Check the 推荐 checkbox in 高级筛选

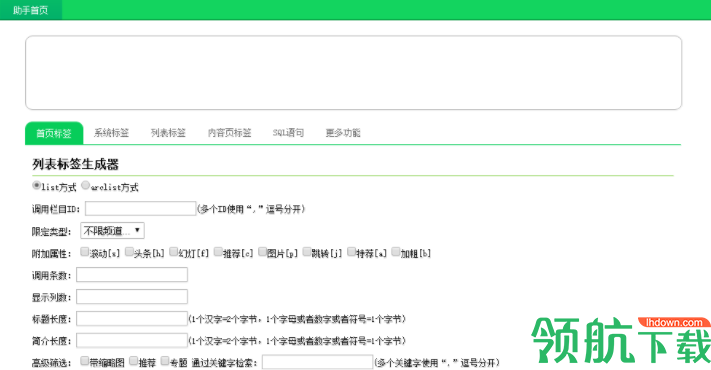click(x=133, y=361)
